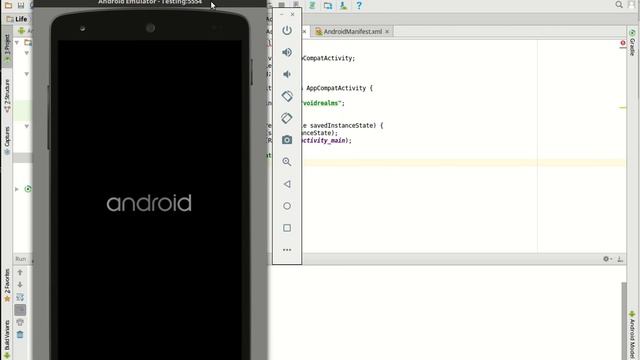The width and height of the screenshot is (640, 360).
Task: Click "AppCompatActivity {" in the class declaration
Action: [340, 88]
